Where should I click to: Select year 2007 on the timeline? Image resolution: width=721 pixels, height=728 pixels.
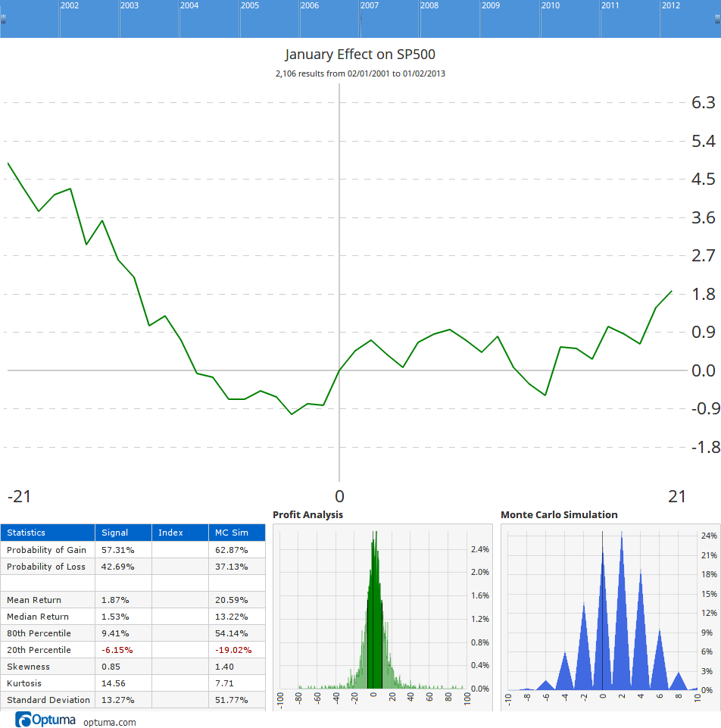pyautogui.click(x=370, y=5)
